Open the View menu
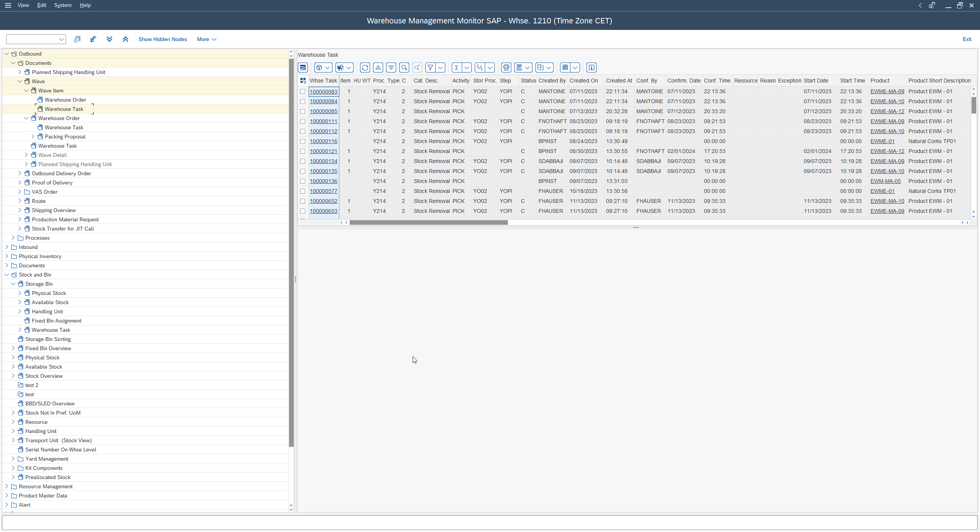Image resolution: width=980 pixels, height=532 pixels. [x=23, y=5]
